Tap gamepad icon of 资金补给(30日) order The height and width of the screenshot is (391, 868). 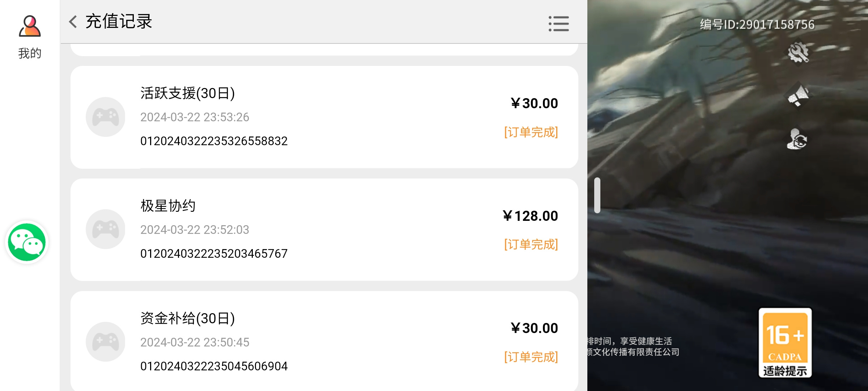(x=106, y=342)
